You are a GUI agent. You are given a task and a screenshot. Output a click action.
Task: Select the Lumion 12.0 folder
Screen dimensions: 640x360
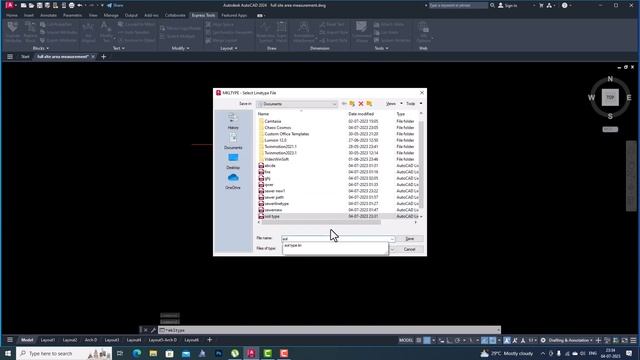pos(276,140)
